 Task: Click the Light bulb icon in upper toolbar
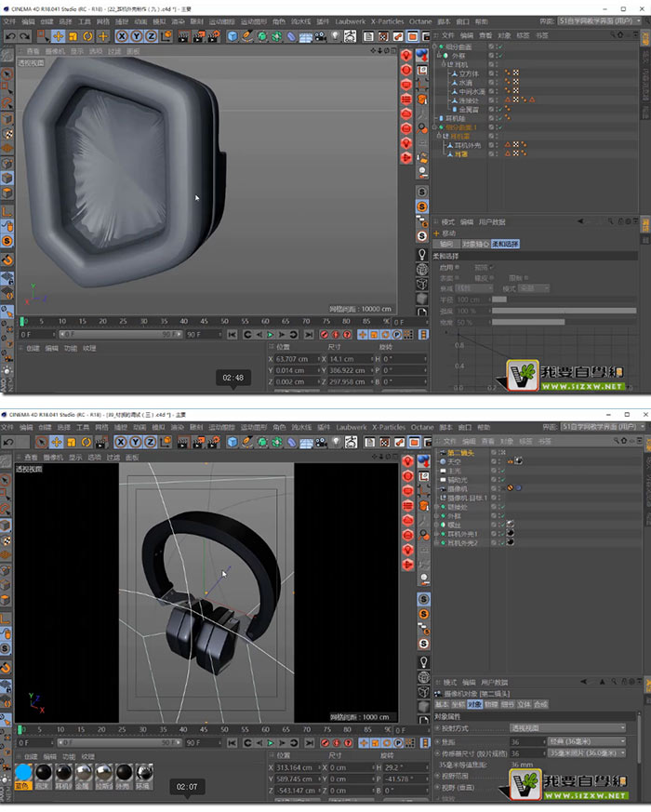coord(336,36)
